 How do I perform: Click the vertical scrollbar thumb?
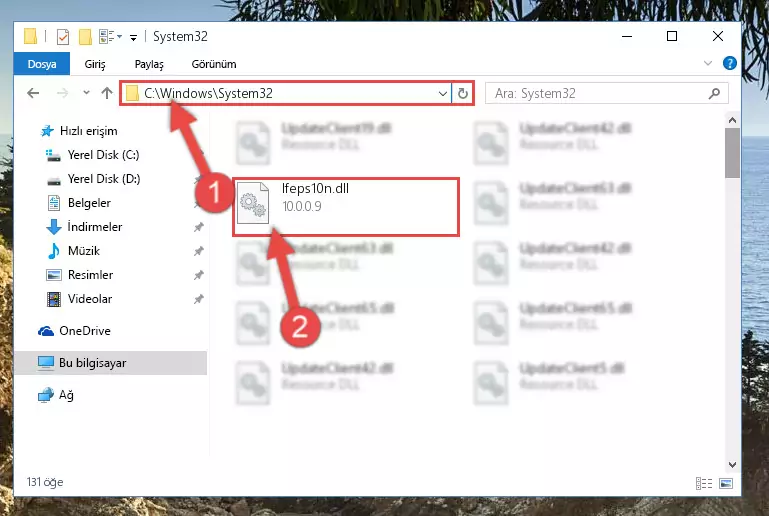pos(732,153)
